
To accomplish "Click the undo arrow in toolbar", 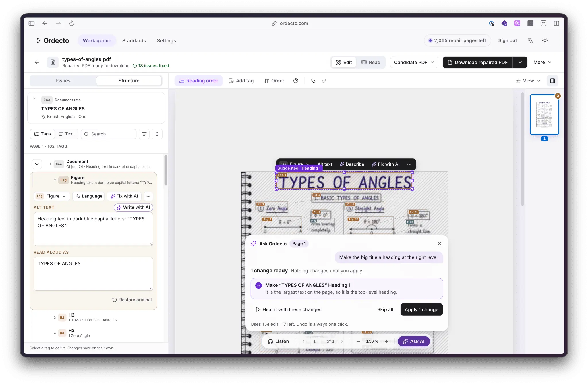I will point(313,81).
